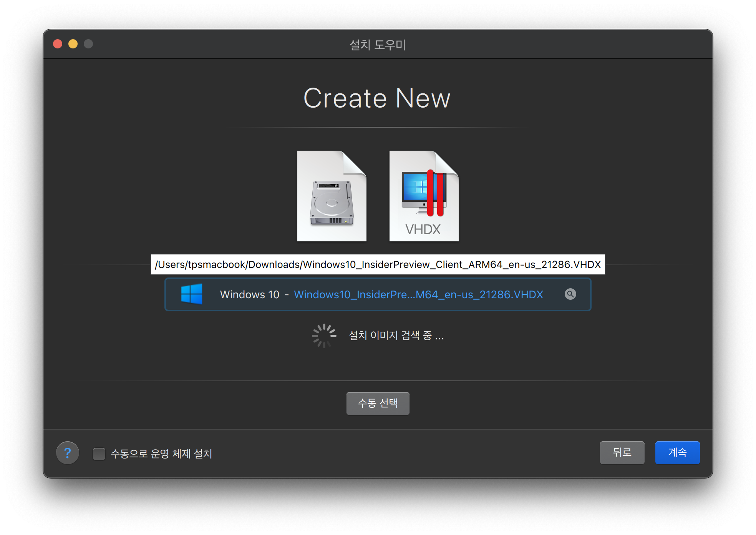
Task: Click the blue 계속 continue button
Action: click(677, 452)
